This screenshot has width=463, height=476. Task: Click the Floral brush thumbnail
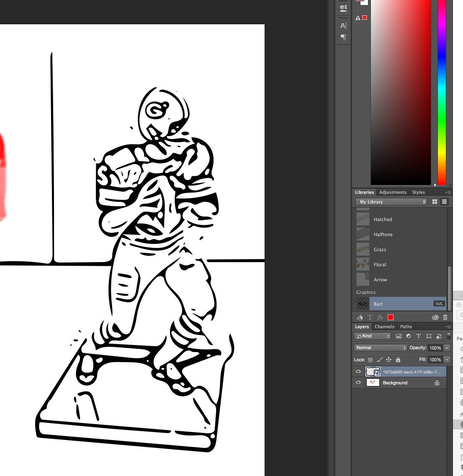click(363, 265)
